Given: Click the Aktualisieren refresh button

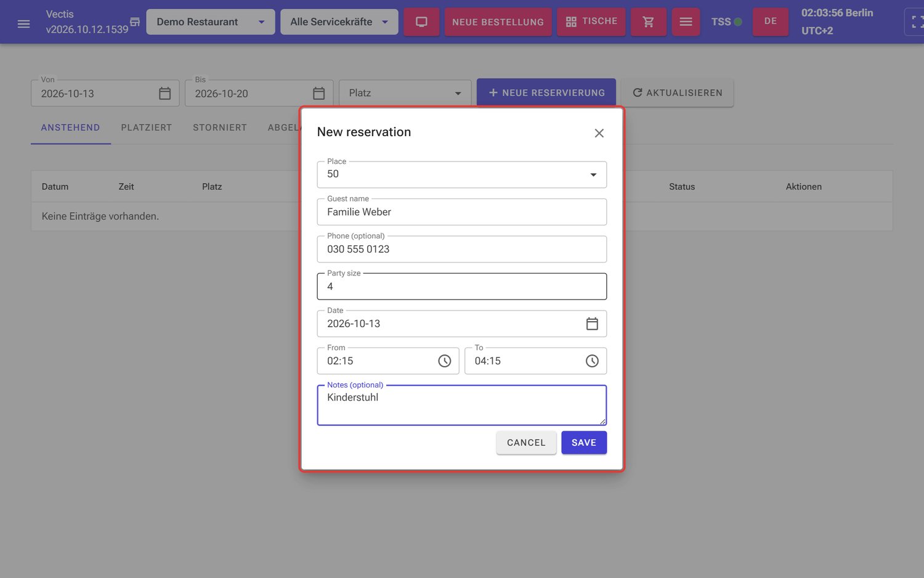Looking at the screenshot, I should coord(678,93).
